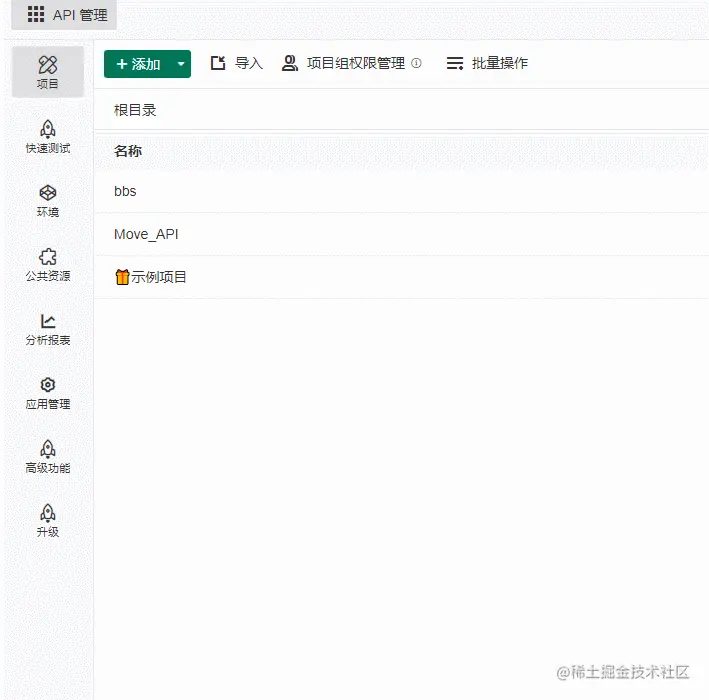Click the 根目录 breadcrumb

tap(135, 110)
